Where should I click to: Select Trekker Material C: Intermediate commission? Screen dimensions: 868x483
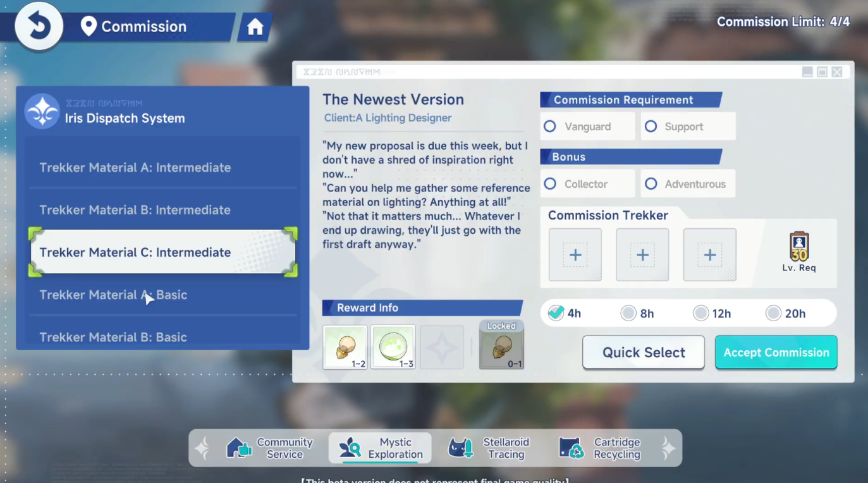coord(163,252)
